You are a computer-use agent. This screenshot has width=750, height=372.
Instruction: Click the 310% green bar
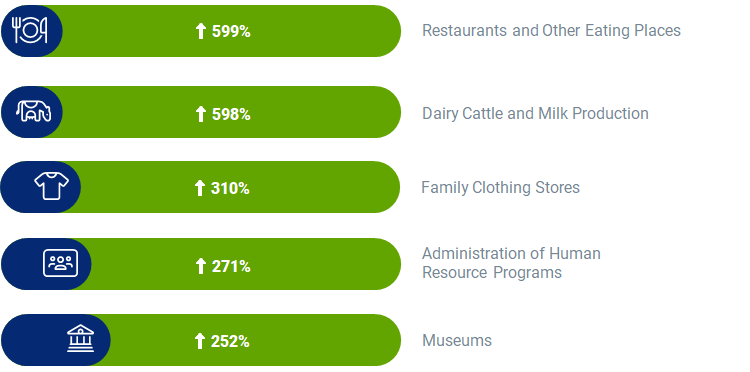click(x=200, y=187)
